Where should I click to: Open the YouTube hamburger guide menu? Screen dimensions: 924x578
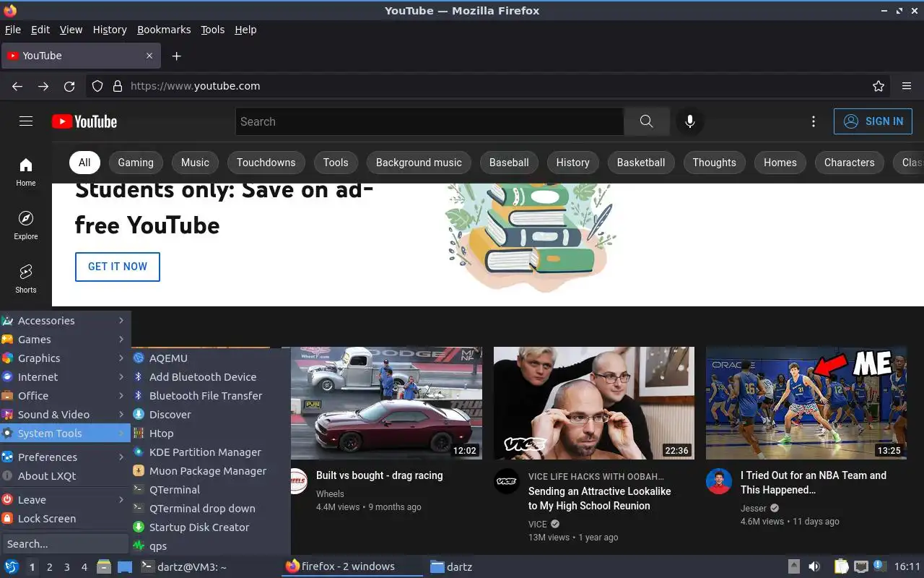(26, 121)
